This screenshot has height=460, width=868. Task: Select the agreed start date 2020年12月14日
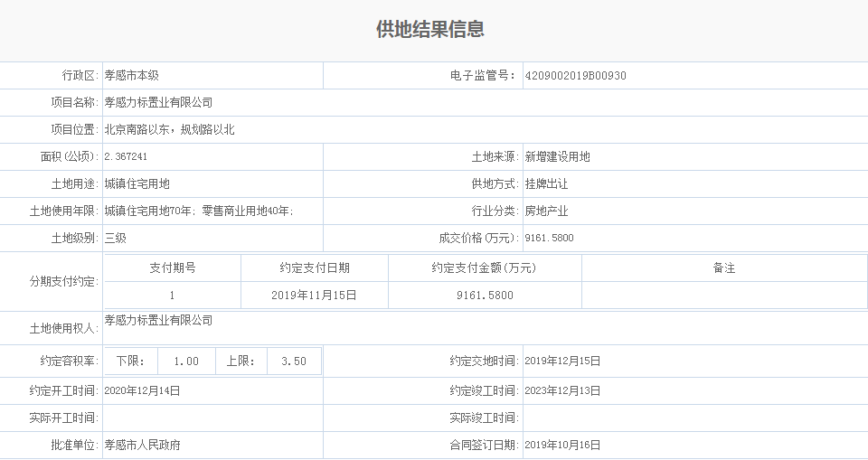[143, 391]
